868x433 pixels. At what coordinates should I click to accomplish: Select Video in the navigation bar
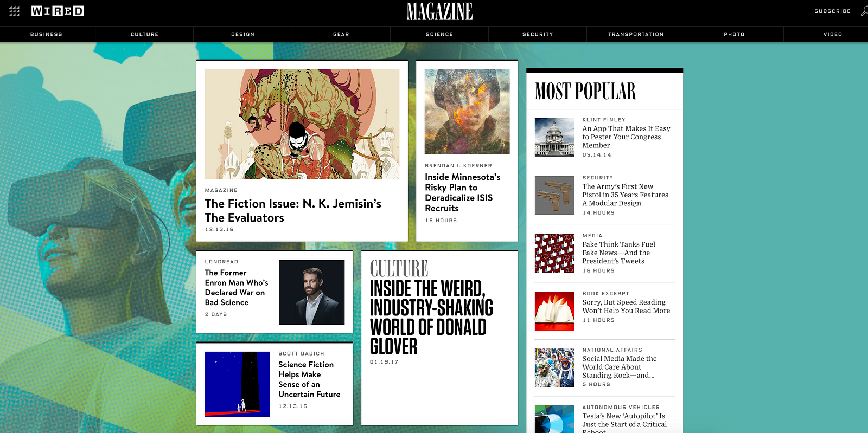(833, 34)
